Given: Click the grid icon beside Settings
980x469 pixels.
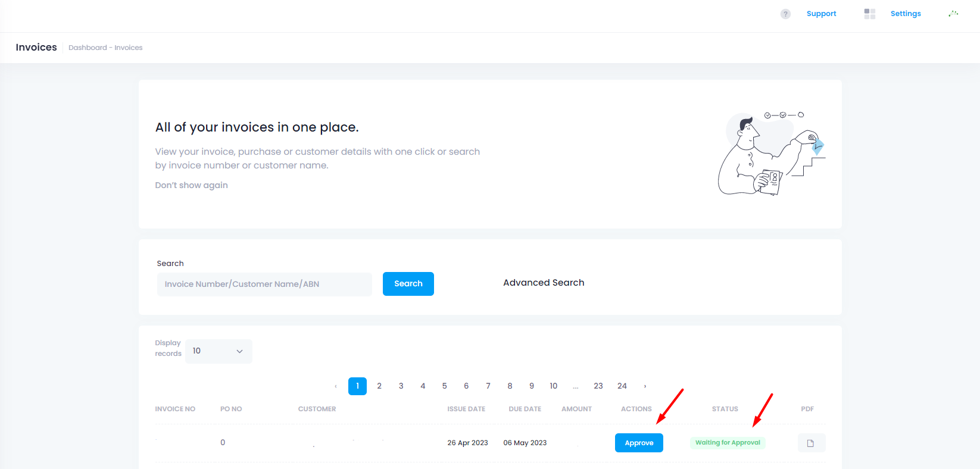Looking at the screenshot, I should coord(869,14).
